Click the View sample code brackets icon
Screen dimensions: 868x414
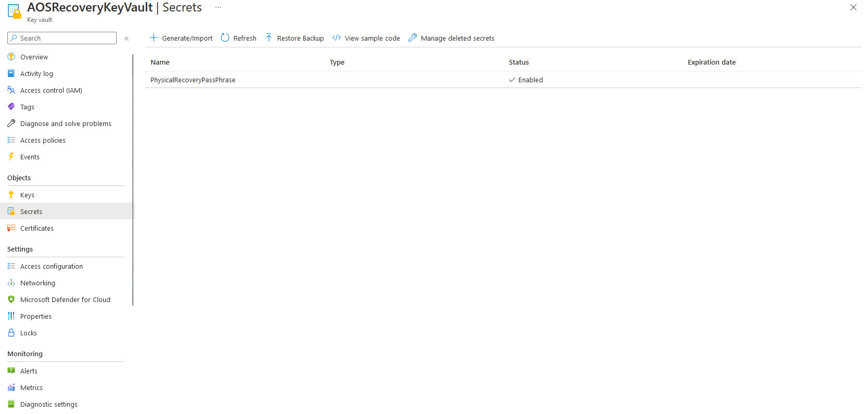pyautogui.click(x=337, y=37)
